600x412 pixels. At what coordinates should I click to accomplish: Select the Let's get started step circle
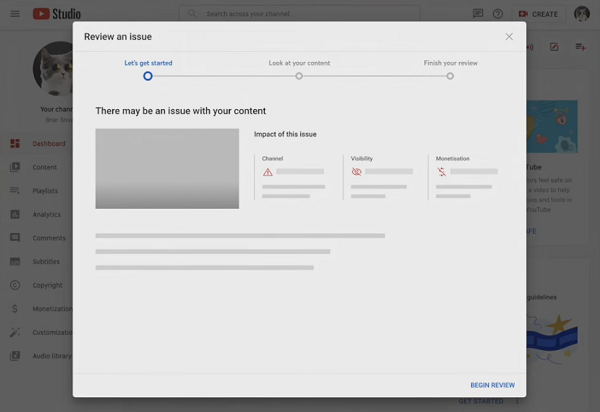pos(148,76)
